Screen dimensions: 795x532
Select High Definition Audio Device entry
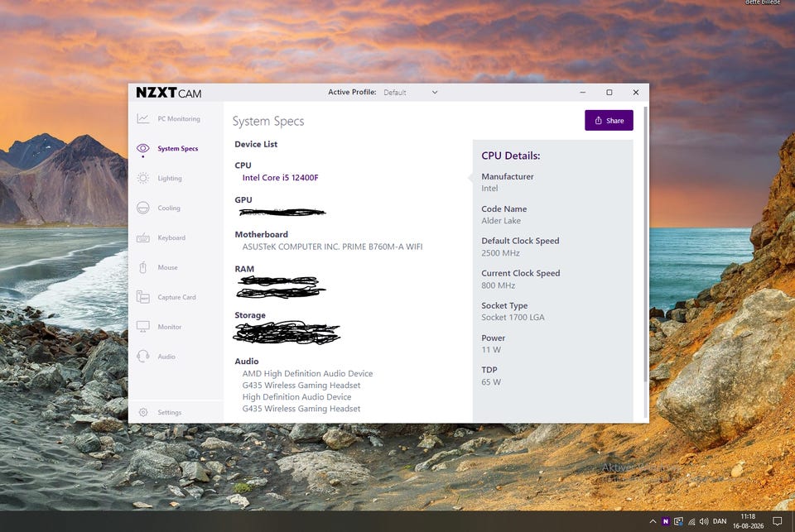(x=296, y=396)
